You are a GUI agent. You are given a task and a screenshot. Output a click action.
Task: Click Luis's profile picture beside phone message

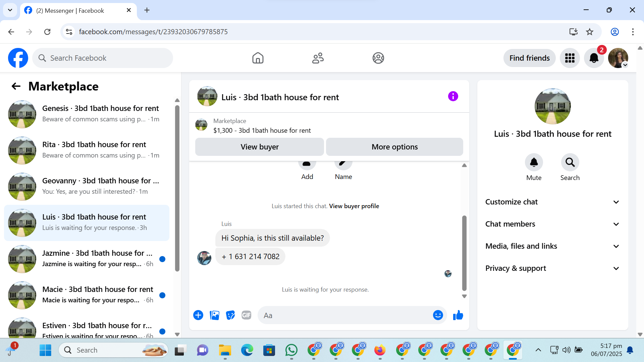[204, 258]
